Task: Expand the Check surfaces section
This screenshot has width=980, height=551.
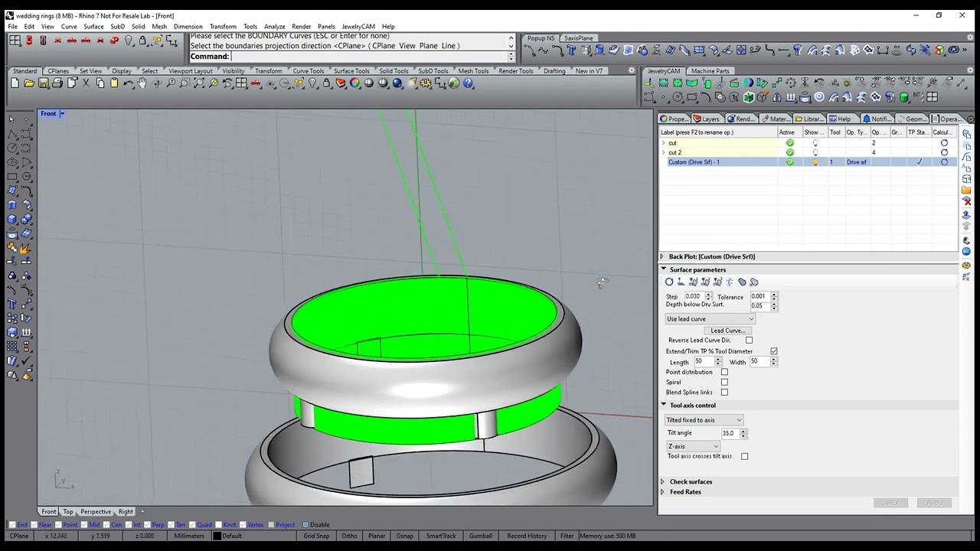Action: (663, 482)
